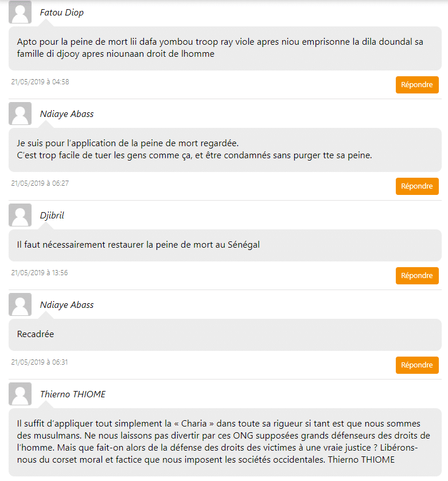Click Djibril's comment text about Sénégal
Screen dimensions: 448x481
tap(138, 245)
